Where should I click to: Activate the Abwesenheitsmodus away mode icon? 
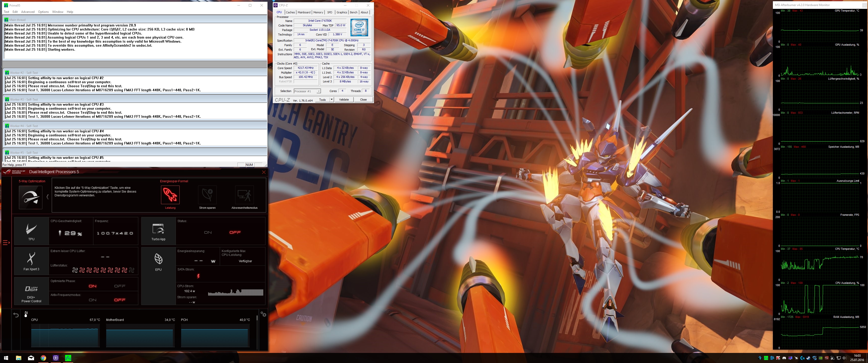244,195
